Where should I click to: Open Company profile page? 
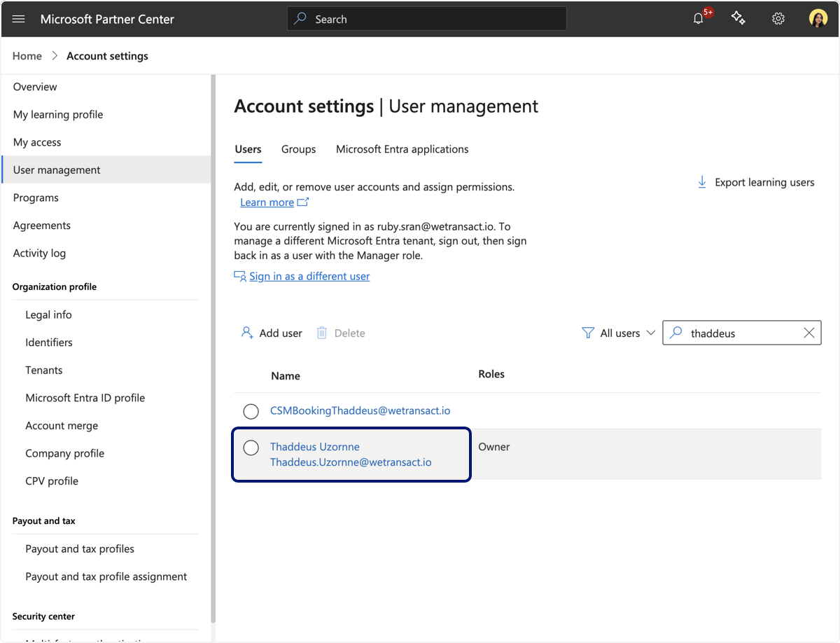64,453
